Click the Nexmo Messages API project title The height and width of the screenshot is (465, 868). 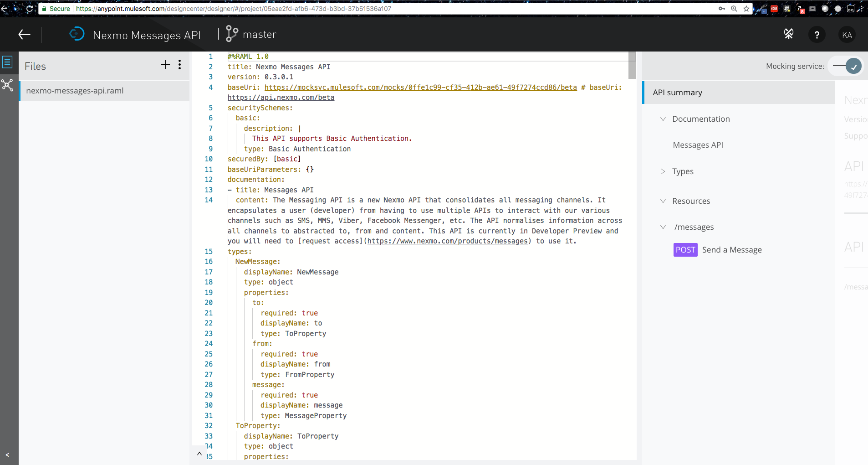147,35
